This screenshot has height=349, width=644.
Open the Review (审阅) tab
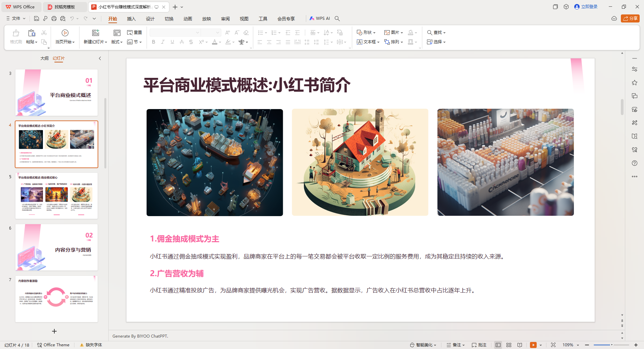(225, 19)
